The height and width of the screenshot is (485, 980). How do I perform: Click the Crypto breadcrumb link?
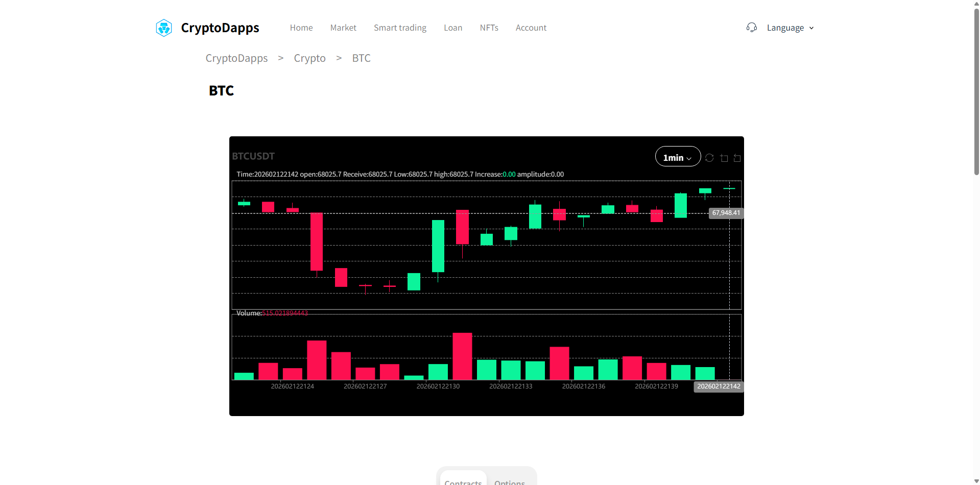click(x=309, y=58)
